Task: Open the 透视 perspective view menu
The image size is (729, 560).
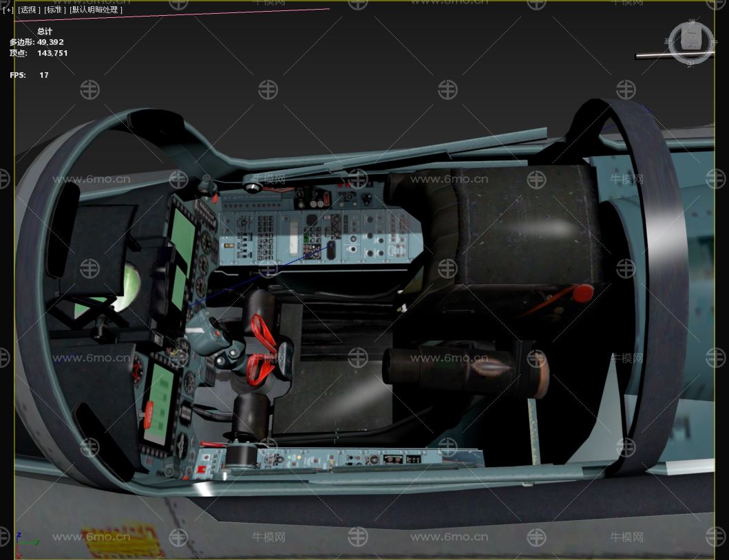Action: tap(29, 10)
